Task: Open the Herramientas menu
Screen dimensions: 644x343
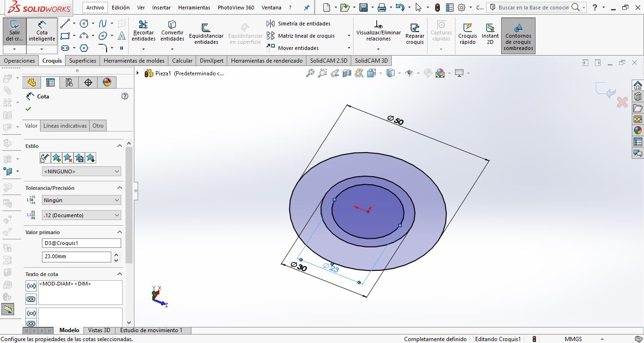Action: [194, 8]
